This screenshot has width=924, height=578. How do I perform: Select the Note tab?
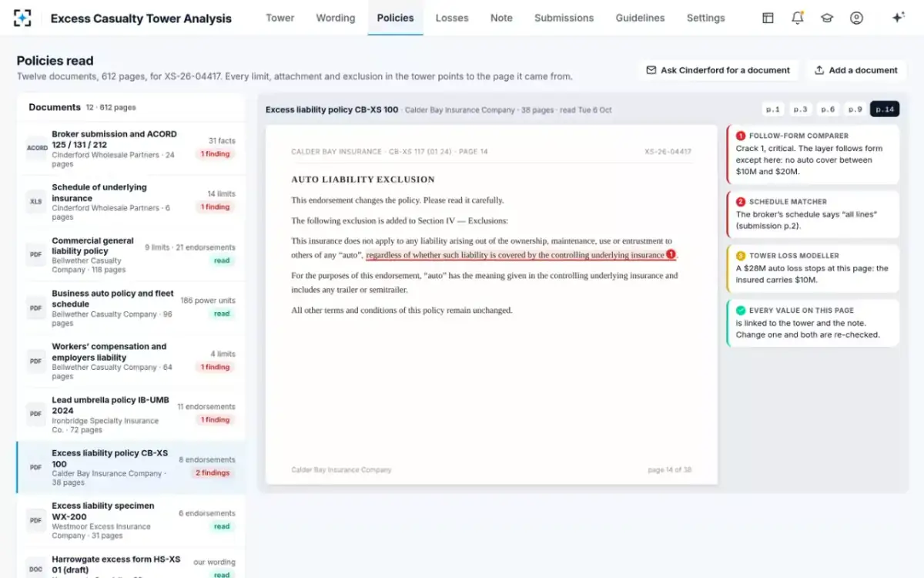[501, 18]
